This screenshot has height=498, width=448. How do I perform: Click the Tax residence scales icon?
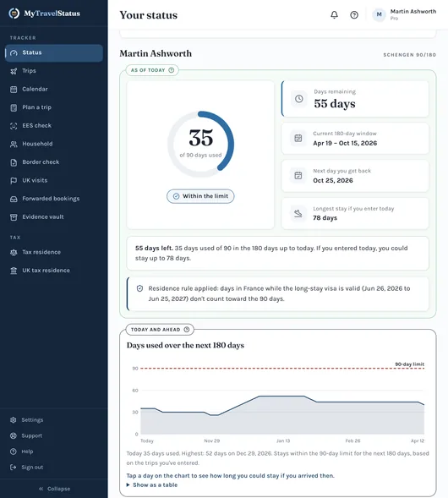click(x=14, y=253)
